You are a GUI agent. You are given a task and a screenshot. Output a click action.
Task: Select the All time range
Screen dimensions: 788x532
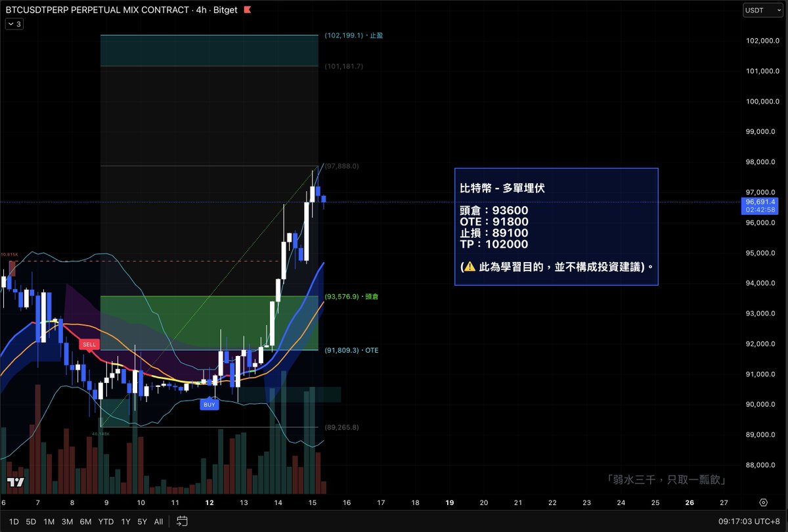point(158,521)
